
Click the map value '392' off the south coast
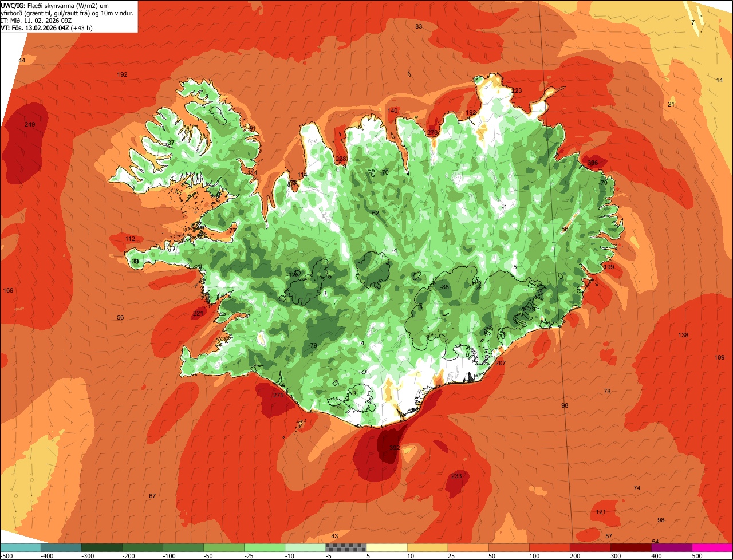pos(394,448)
